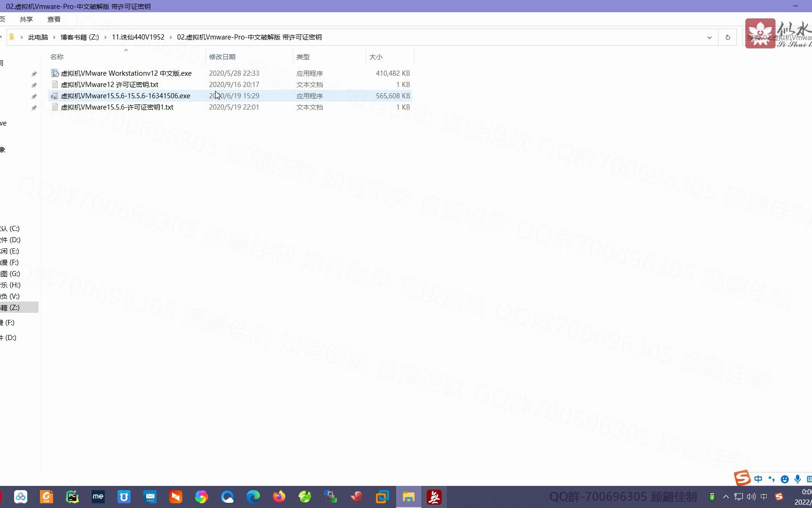This screenshot has width=812, height=508.
Task: Open Baidu Netdisk from the taskbar
Action: click(21, 497)
